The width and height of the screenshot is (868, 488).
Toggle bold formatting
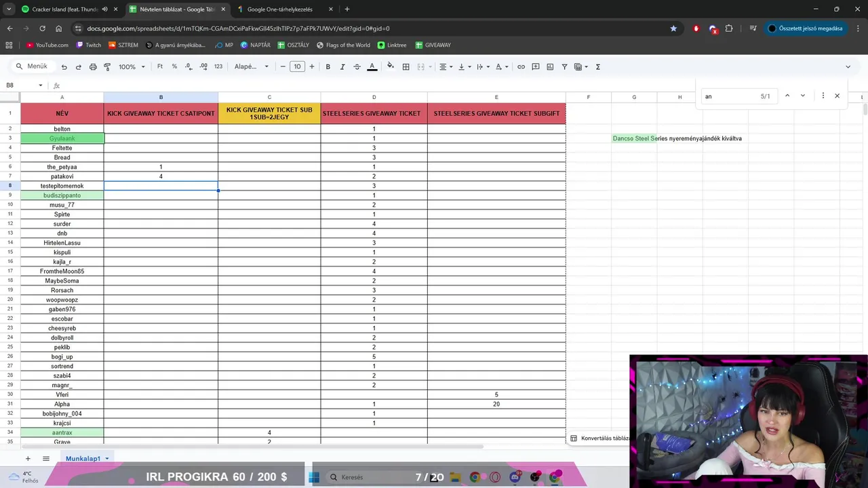[x=328, y=66]
